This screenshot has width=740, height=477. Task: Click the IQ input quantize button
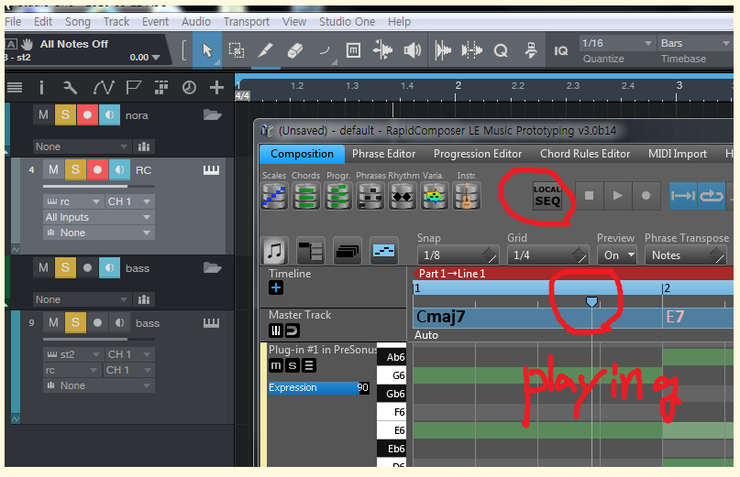[561, 51]
